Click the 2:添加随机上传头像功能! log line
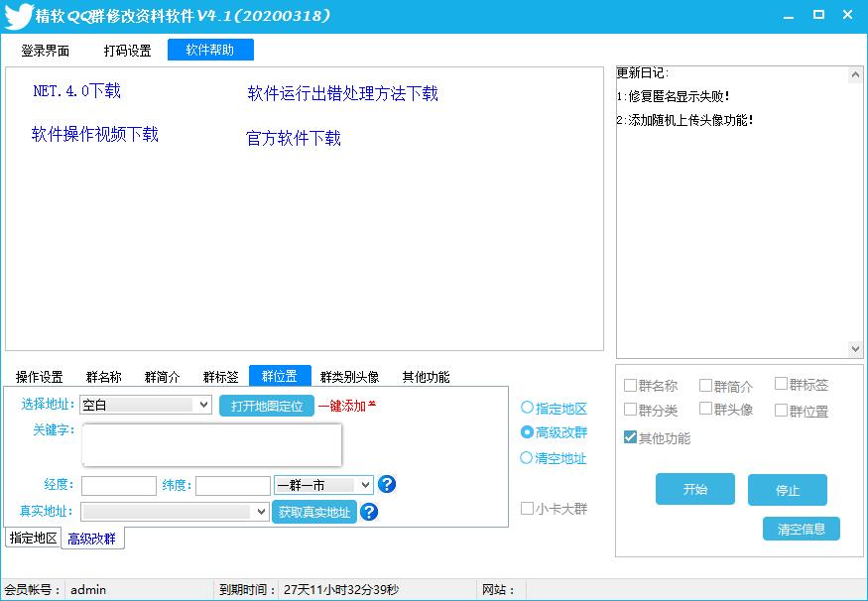Image resolution: width=868 pixels, height=601 pixels. [685, 120]
